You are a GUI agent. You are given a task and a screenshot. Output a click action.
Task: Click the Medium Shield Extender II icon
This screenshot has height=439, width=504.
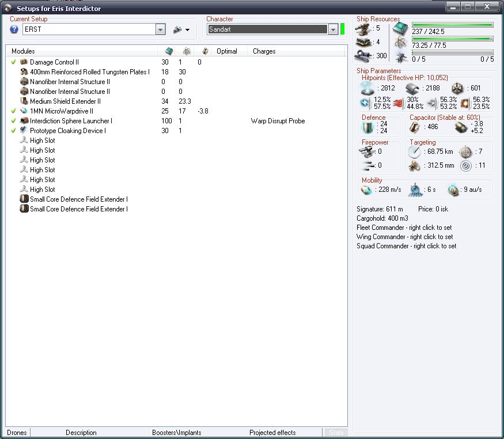click(24, 101)
